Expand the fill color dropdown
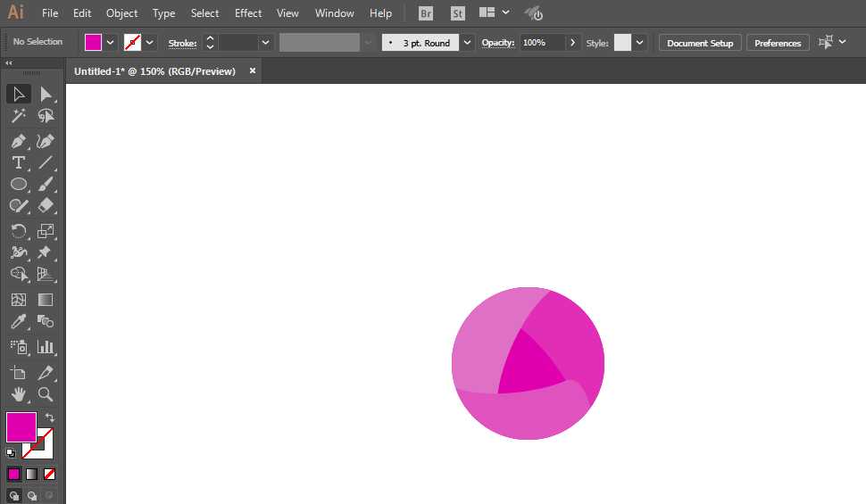The width and height of the screenshot is (866, 504). [x=111, y=43]
